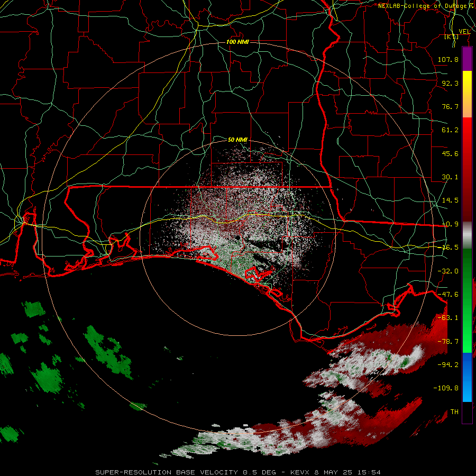Click the -47.6 legend value
476x476 pixels.
(448, 295)
